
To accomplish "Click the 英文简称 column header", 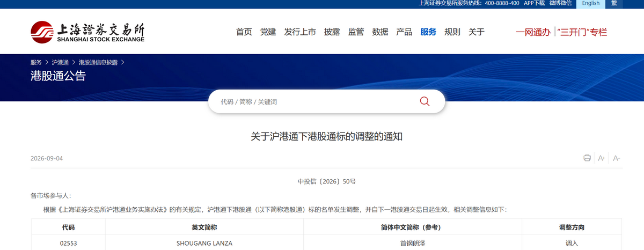I will coord(204,227).
